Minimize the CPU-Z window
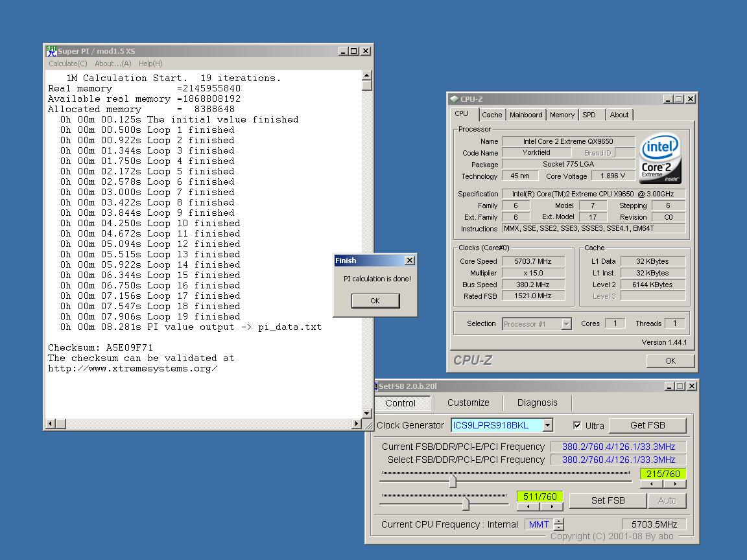The width and height of the screenshot is (747, 560). (x=668, y=99)
